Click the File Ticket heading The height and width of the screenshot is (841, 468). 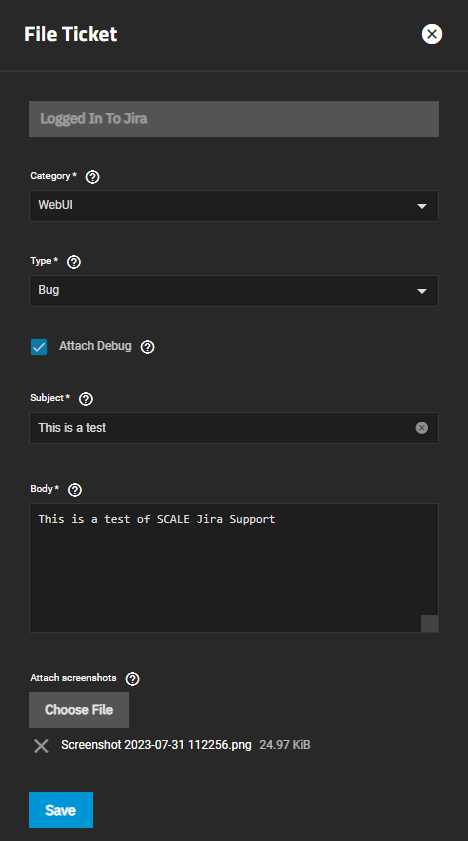coord(71,34)
